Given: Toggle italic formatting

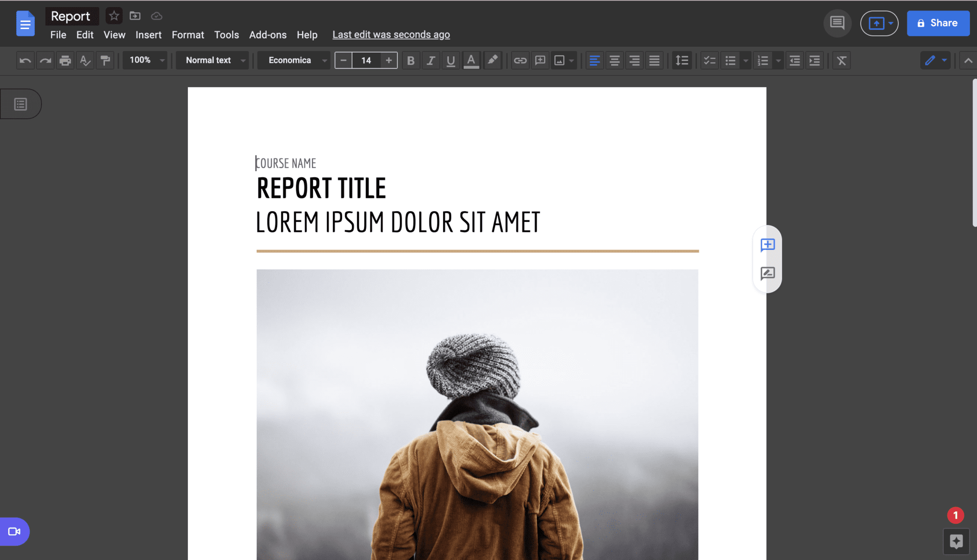Looking at the screenshot, I should tap(430, 60).
